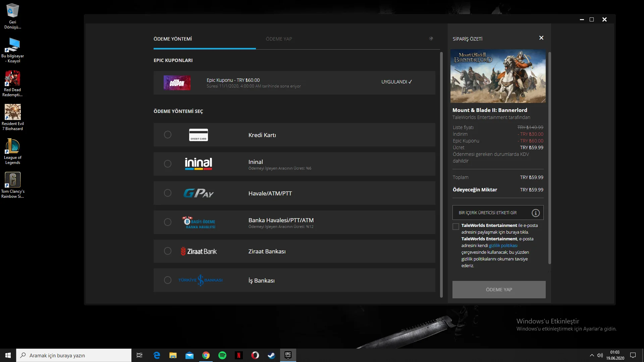
Task: Check the TaleWorlds email sharing checkbox
Action: (x=455, y=227)
